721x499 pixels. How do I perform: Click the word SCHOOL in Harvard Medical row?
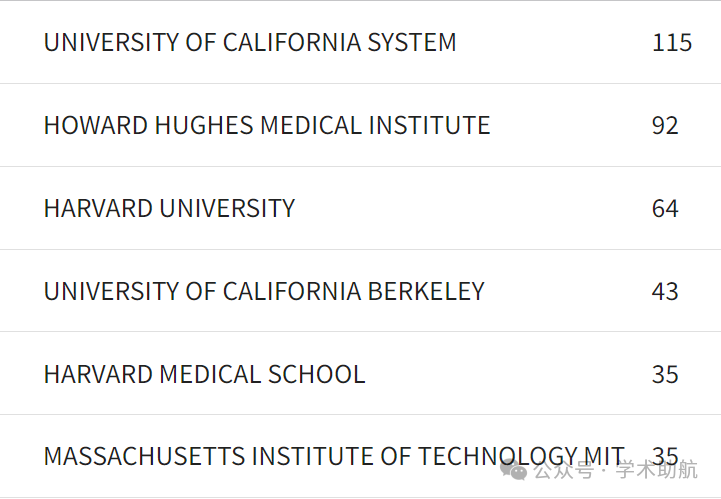coord(317,374)
